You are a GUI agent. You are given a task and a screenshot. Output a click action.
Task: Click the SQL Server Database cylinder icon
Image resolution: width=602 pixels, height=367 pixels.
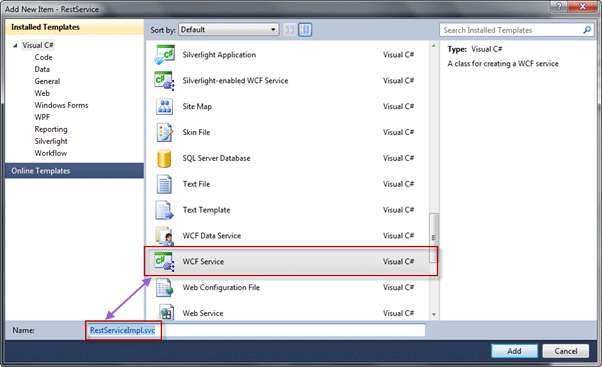164,158
